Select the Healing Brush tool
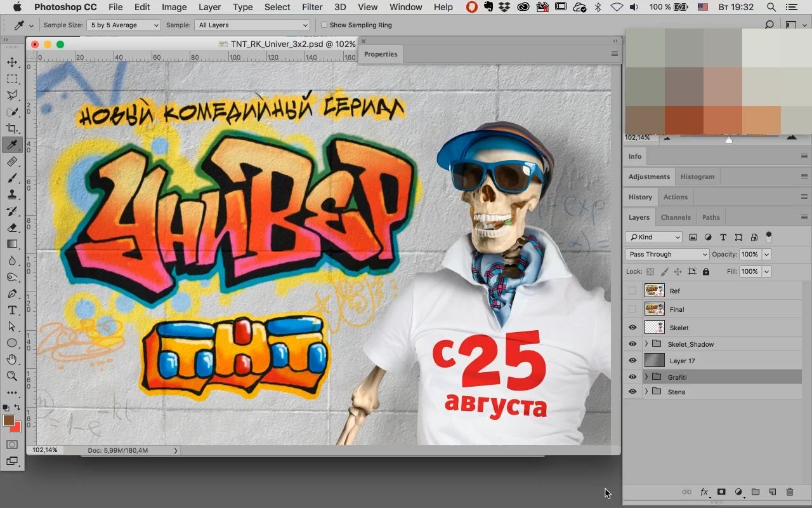The width and height of the screenshot is (812, 508). click(12, 161)
